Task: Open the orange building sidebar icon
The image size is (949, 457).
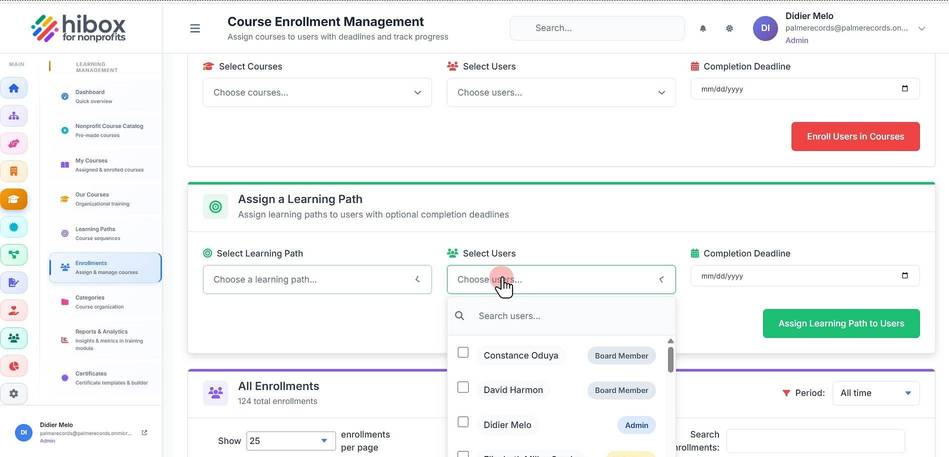Action: 13,171
